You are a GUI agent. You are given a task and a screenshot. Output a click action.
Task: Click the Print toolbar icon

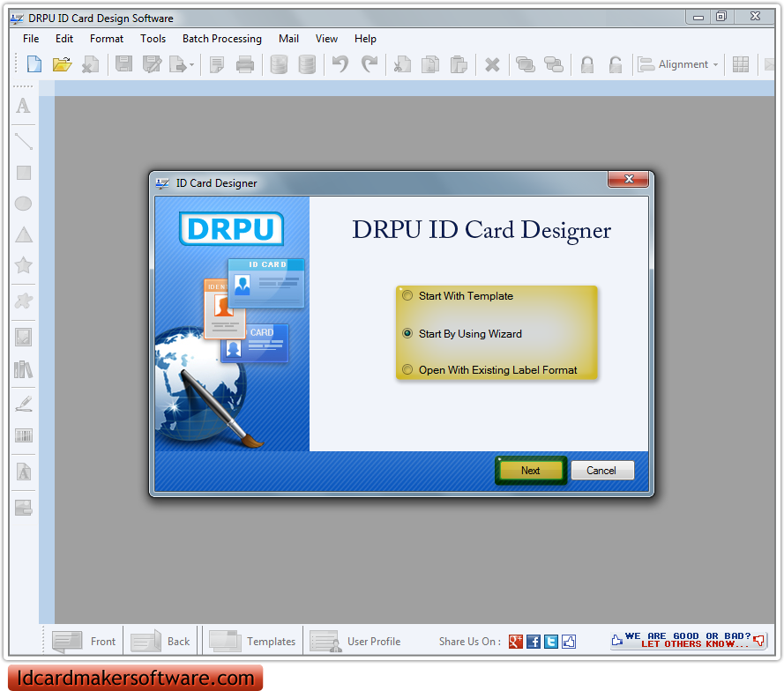pyautogui.click(x=245, y=64)
